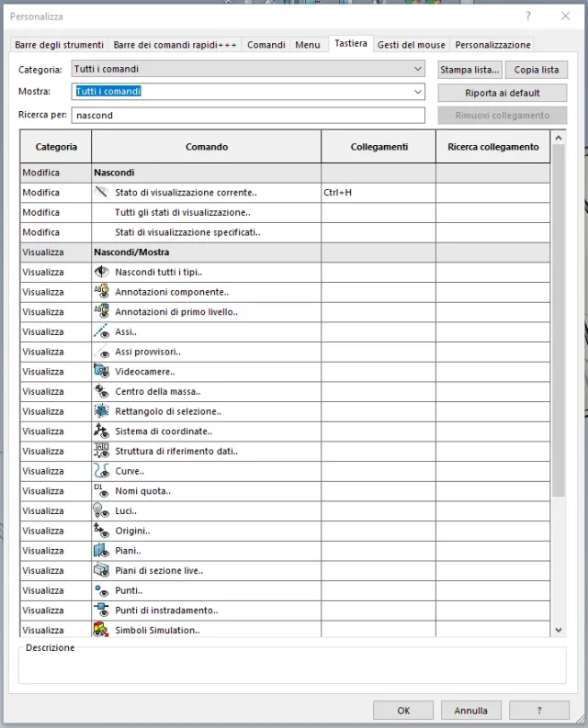
Task: Click the Punti di instradamento icon
Action: point(101,610)
